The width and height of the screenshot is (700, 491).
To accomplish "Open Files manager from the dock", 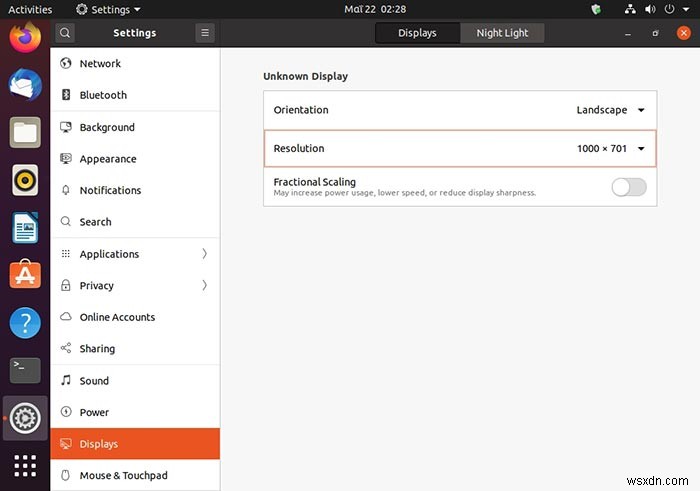I will pos(25,133).
